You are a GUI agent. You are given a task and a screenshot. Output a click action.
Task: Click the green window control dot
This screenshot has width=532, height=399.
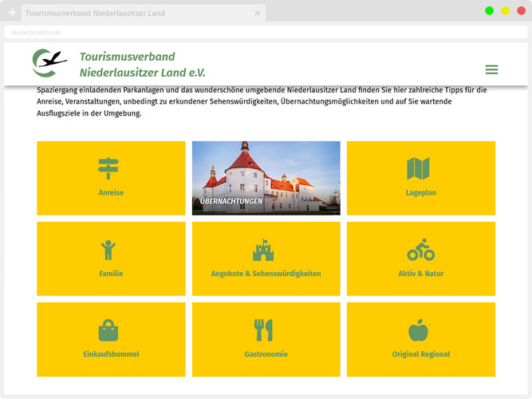click(489, 10)
